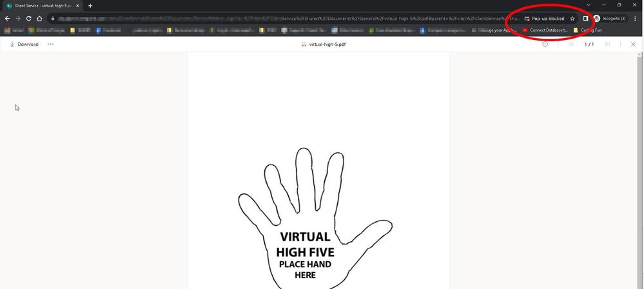
Task: Minimize the browser window
Action: pos(604,5)
